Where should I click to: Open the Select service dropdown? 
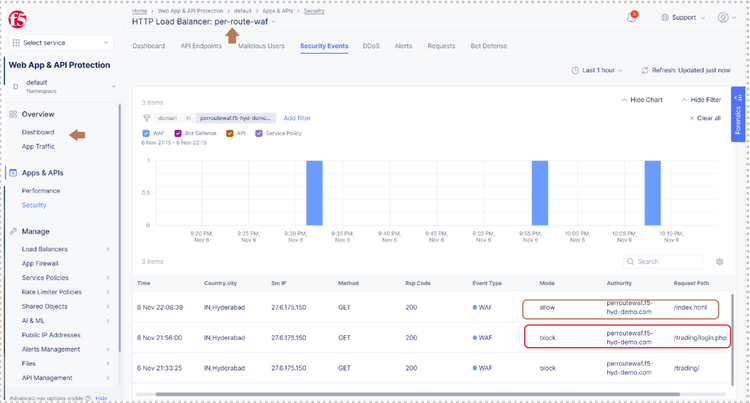[x=63, y=43]
